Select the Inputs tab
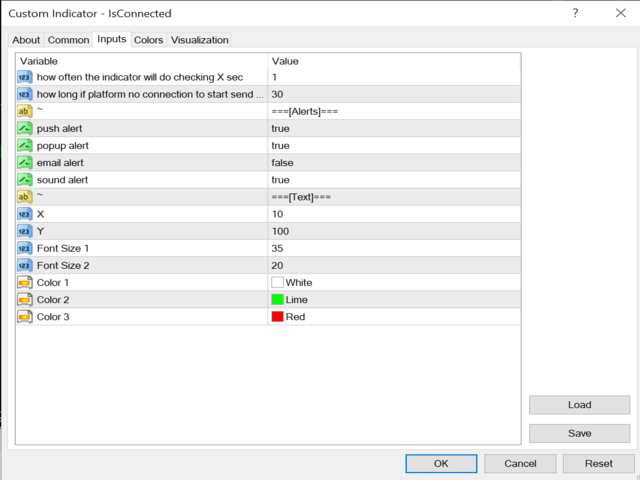Screen dimensions: 640x480 [x=111, y=39]
